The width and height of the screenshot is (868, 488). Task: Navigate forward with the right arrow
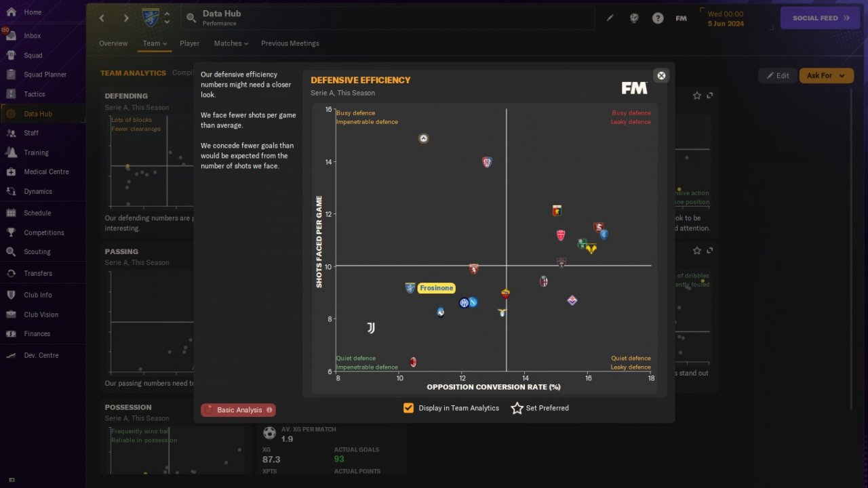[125, 18]
